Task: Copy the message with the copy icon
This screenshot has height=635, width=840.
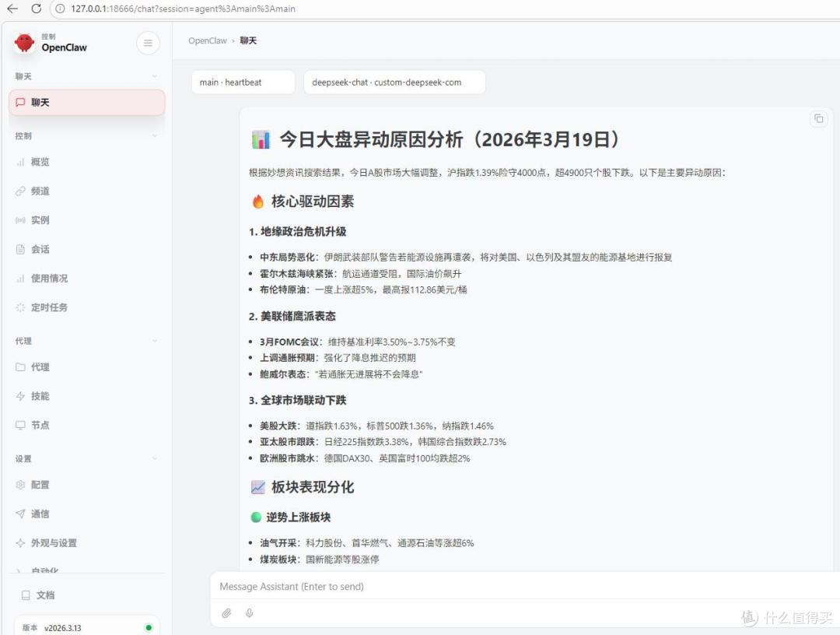Action: click(818, 118)
